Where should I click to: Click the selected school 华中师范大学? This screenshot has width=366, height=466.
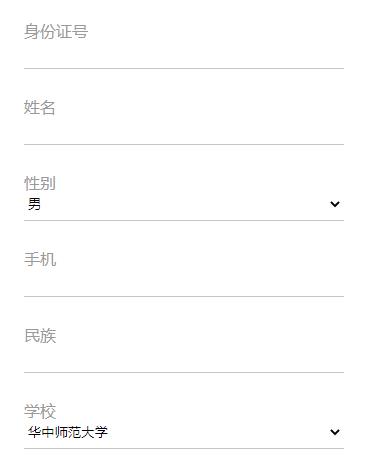coord(68,432)
